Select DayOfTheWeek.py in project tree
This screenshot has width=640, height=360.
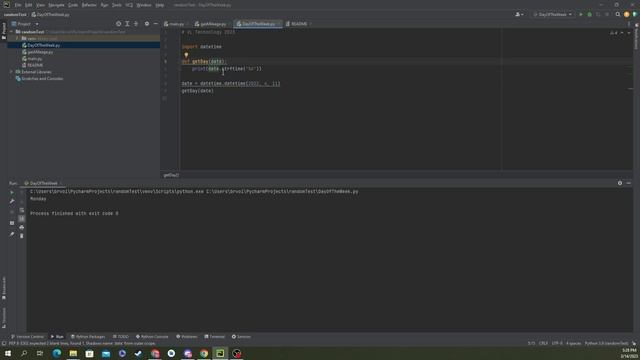(44, 45)
